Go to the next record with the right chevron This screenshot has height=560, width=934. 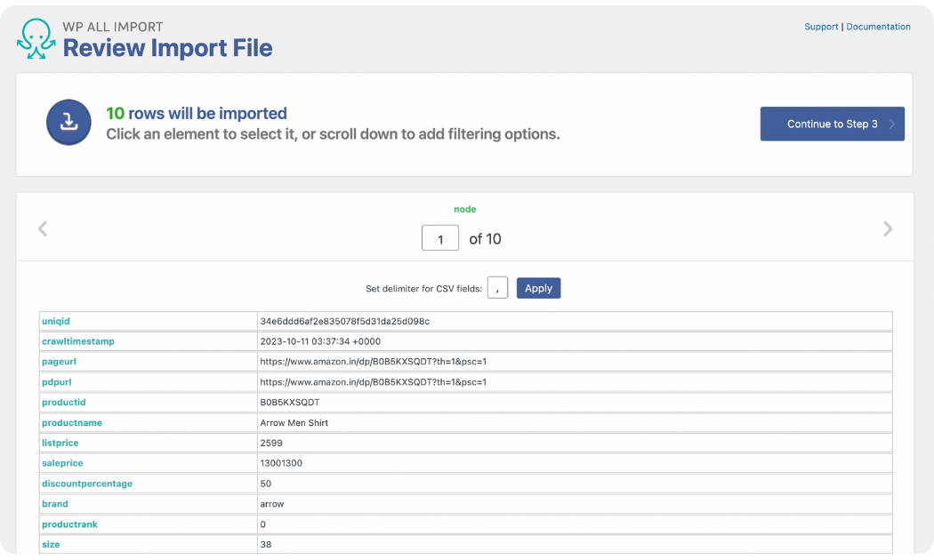coord(888,228)
